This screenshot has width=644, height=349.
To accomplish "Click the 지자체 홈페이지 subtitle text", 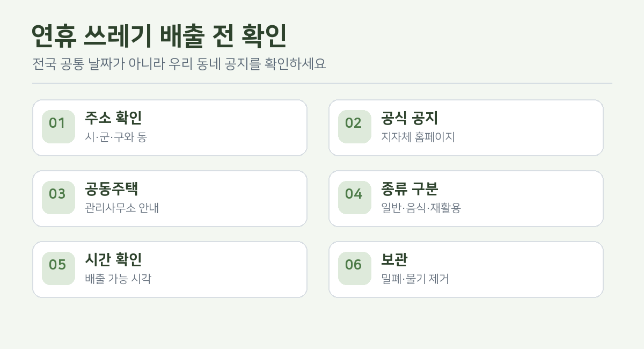I will click(x=418, y=137).
